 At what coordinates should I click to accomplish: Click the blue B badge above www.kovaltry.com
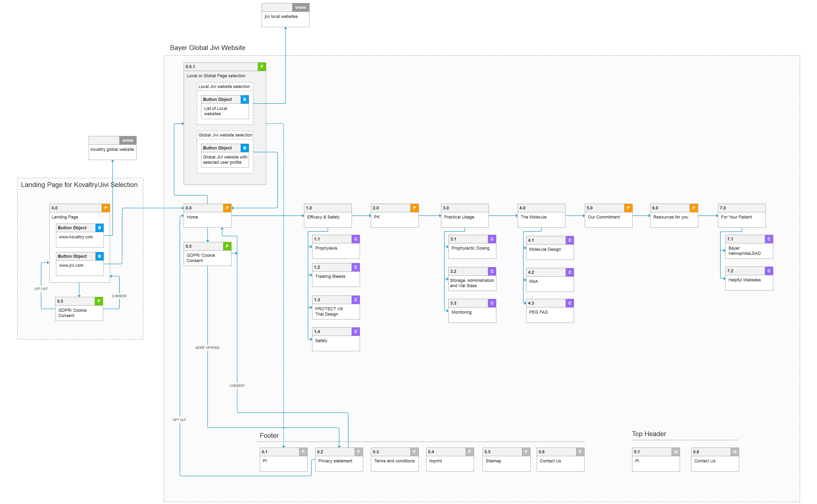click(x=99, y=228)
